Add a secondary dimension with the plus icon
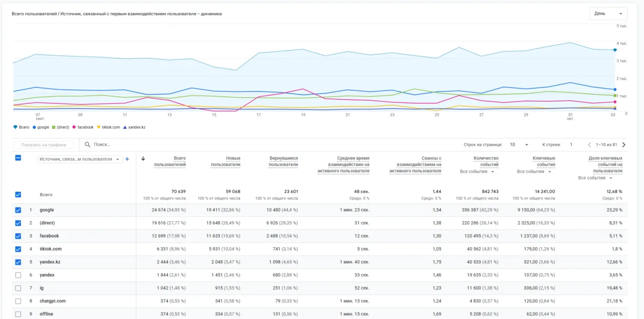The width and height of the screenshot is (644, 319). coord(127,159)
